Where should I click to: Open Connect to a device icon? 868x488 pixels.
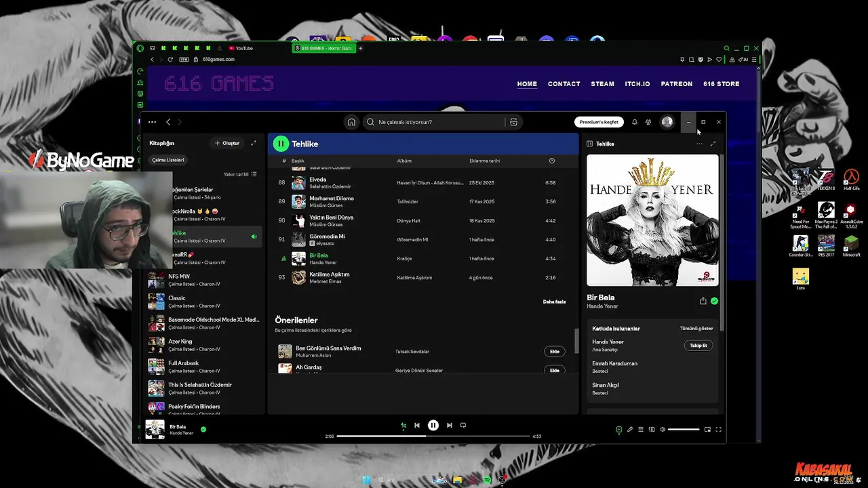click(652, 429)
